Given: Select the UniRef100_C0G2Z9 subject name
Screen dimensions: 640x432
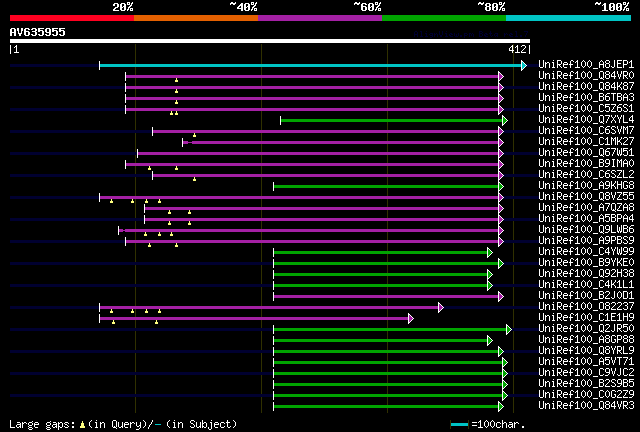Looking at the screenshot, I should pyautogui.click(x=586, y=395).
